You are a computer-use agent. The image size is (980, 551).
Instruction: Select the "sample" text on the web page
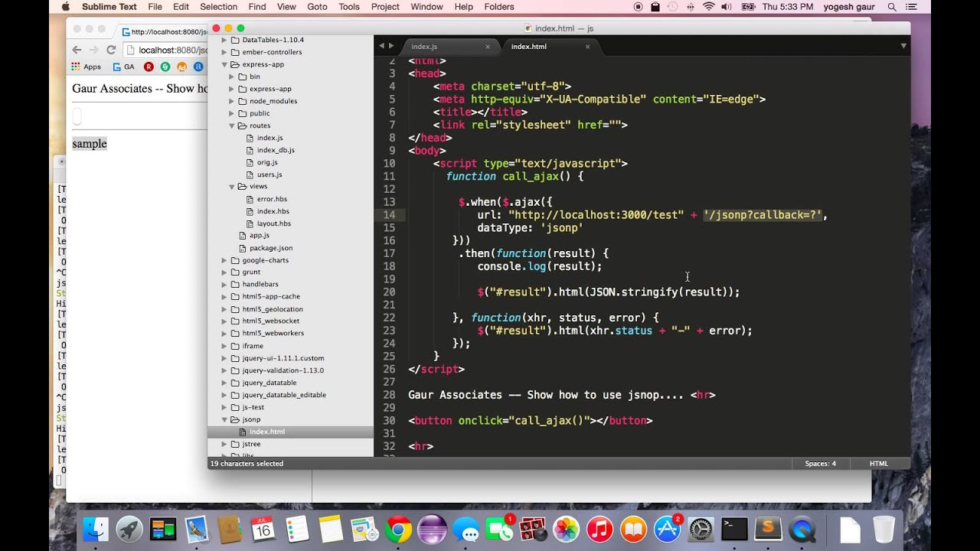point(90,144)
